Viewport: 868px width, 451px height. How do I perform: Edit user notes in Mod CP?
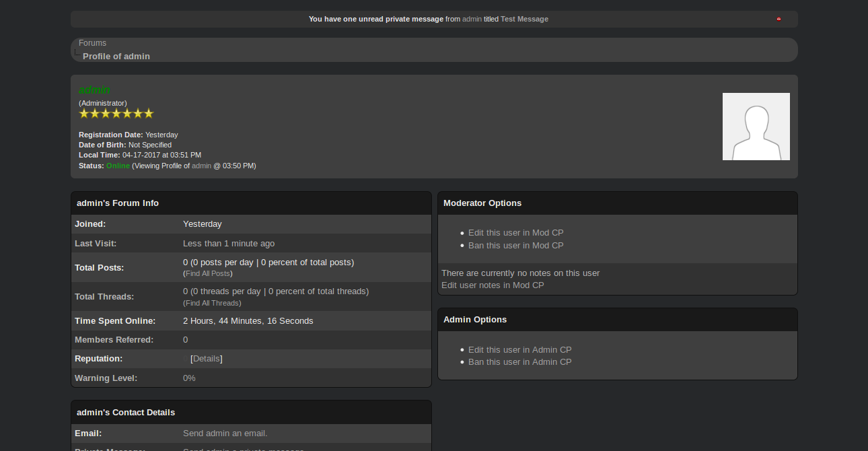pos(493,285)
